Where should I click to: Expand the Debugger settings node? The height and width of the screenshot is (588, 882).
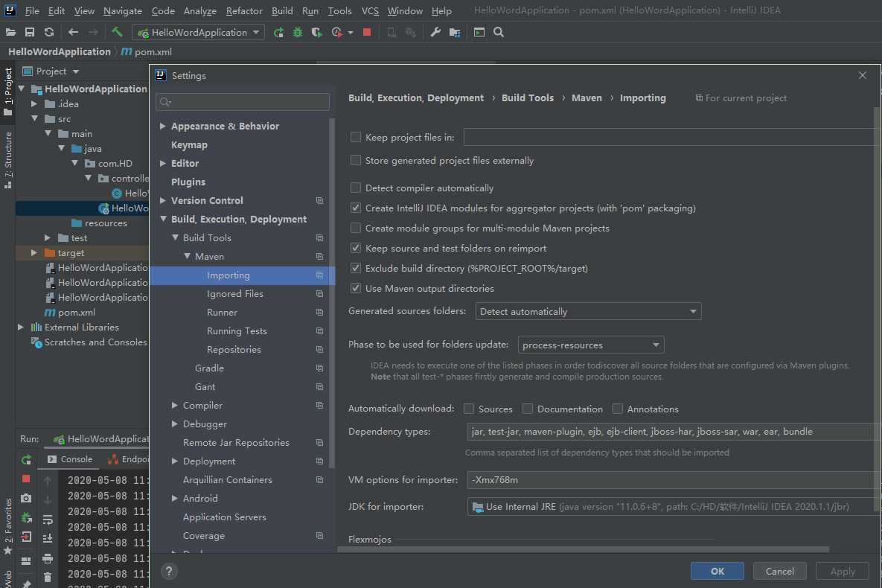pyautogui.click(x=174, y=424)
